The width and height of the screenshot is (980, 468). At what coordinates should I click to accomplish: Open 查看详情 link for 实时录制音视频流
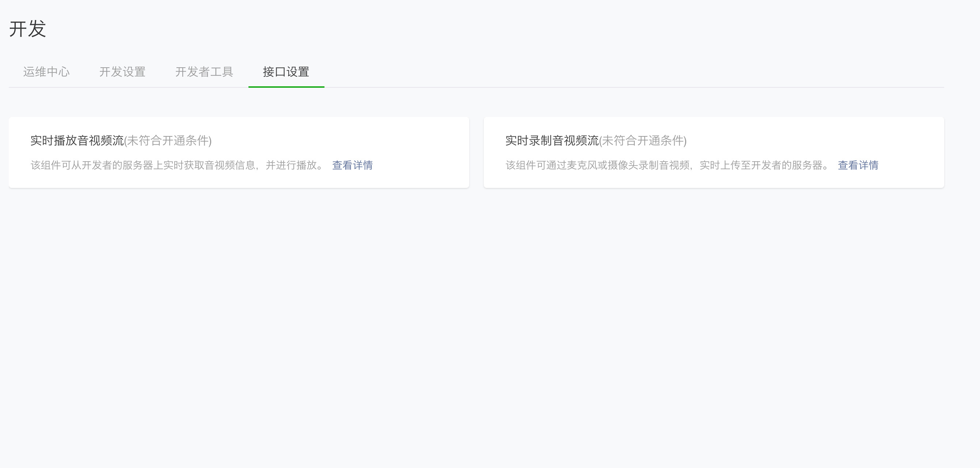[x=858, y=165]
